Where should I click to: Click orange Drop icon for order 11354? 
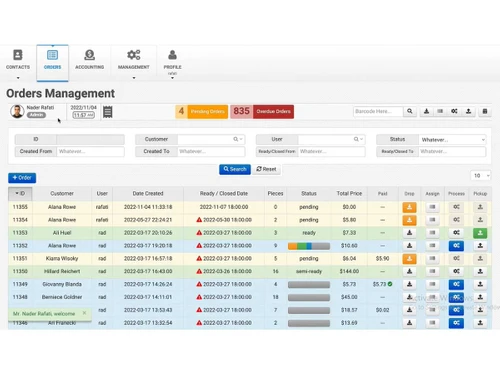point(409,220)
